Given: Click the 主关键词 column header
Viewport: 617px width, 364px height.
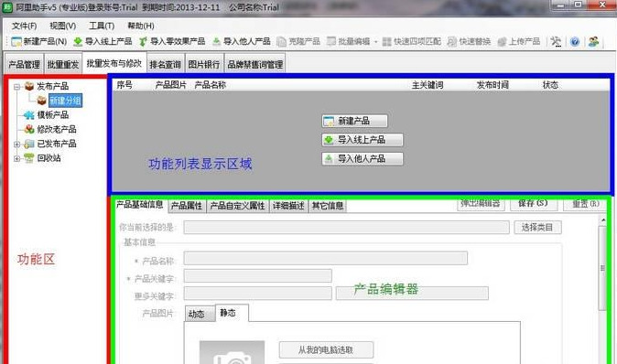Looking at the screenshot, I should (428, 85).
